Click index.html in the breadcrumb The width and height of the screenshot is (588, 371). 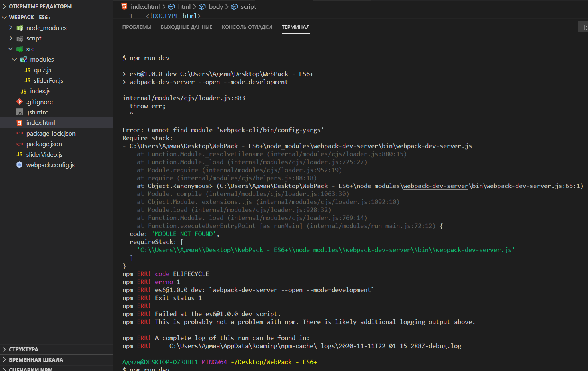pyautogui.click(x=145, y=7)
